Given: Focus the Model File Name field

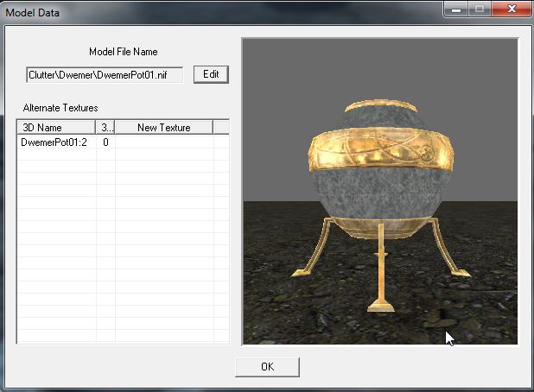Looking at the screenshot, I should pyautogui.click(x=105, y=75).
